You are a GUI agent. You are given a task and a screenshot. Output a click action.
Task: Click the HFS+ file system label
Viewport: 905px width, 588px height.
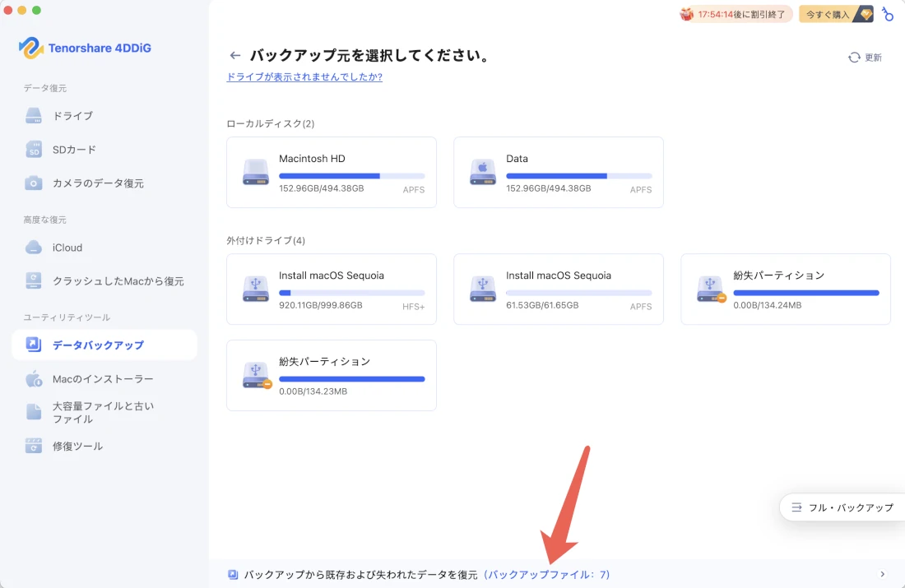point(413,307)
